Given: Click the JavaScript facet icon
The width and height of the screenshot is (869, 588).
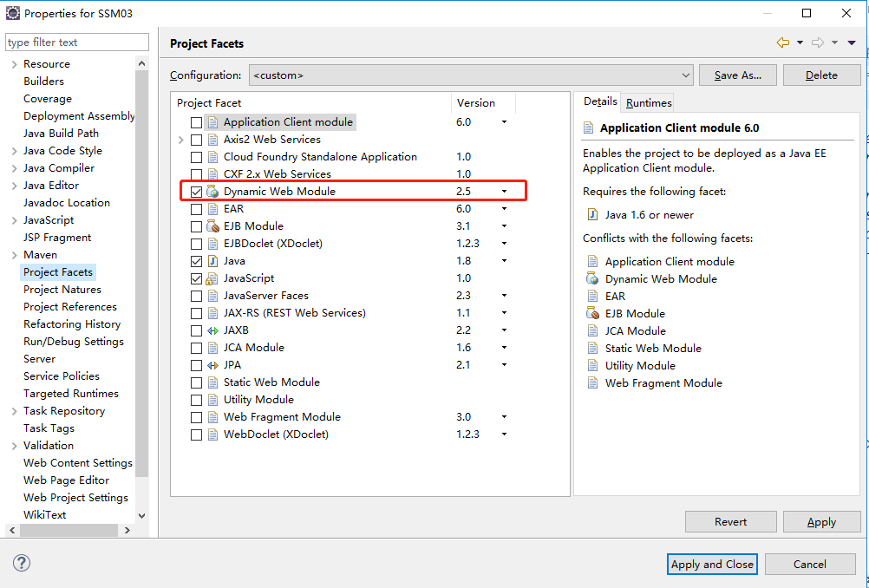Looking at the screenshot, I should [212, 278].
